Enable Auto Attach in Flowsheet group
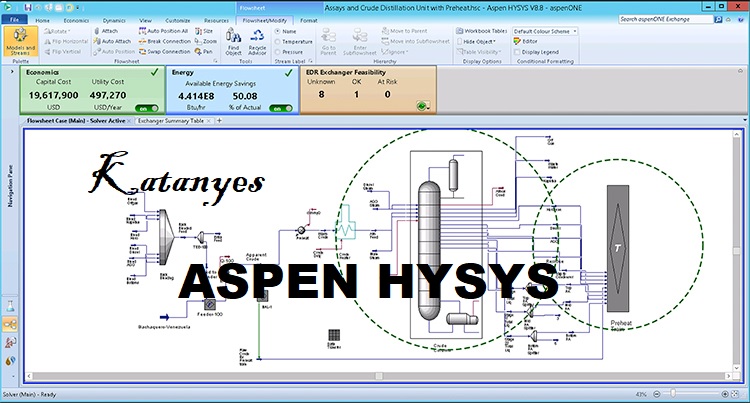 (x=112, y=42)
